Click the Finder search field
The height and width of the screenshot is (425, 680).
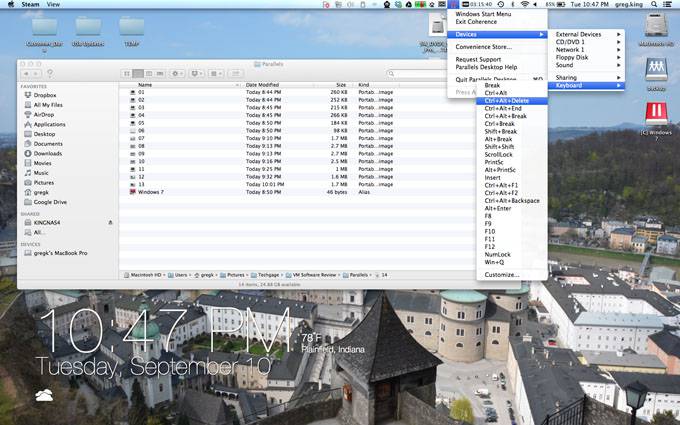(417, 74)
